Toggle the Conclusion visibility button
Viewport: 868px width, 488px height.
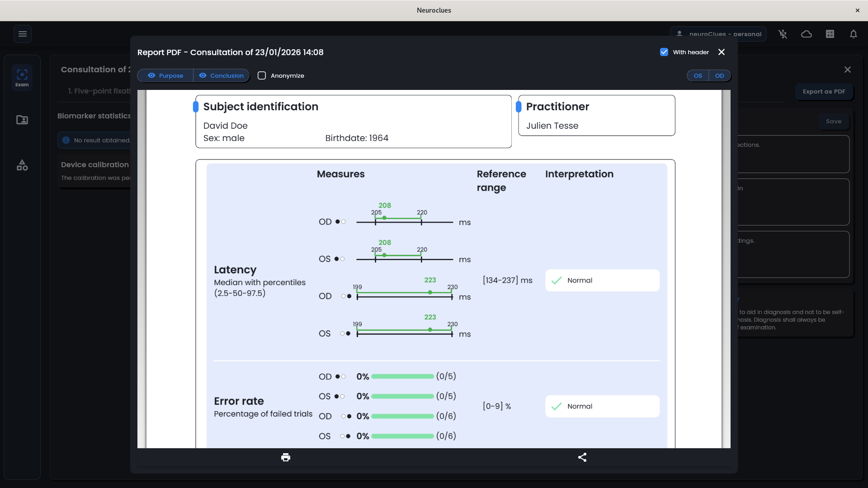[221, 75]
